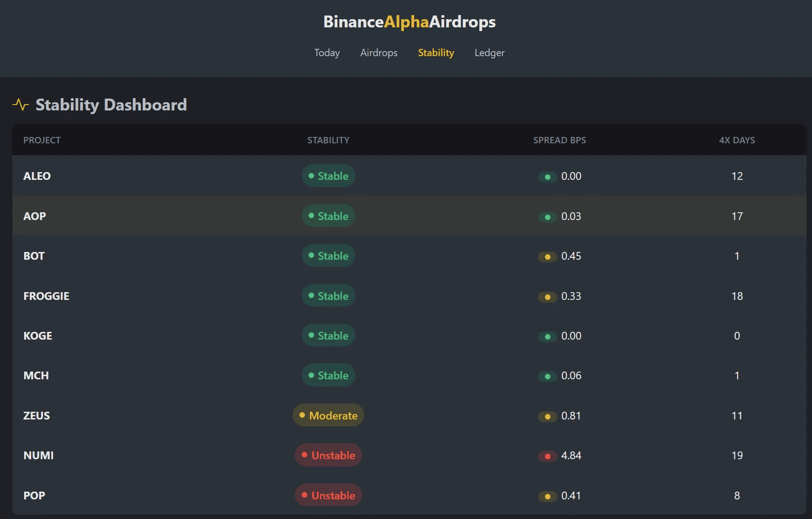This screenshot has width=812, height=519.
Task: Click the Stability Dashboard pulse icon
Action: (21, 105)
